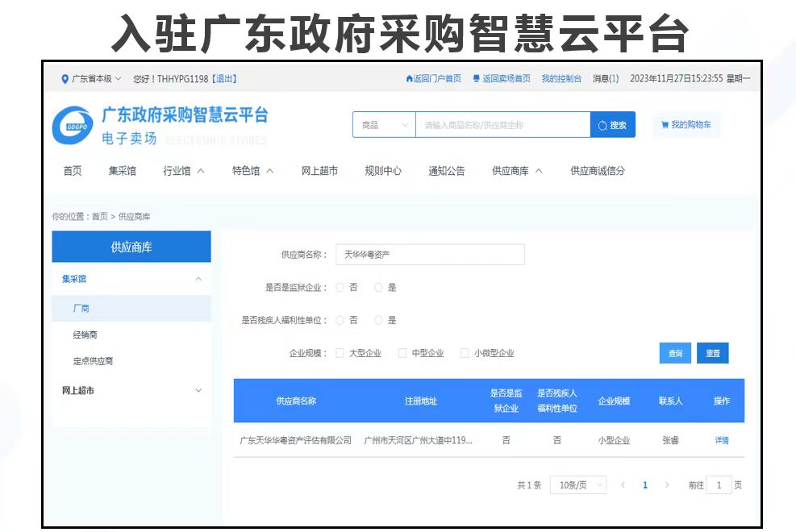Click the magnifier 搜索 button
Image resolution: width=796 pixels, height=532 pixels.
click(x=613, y=125)
